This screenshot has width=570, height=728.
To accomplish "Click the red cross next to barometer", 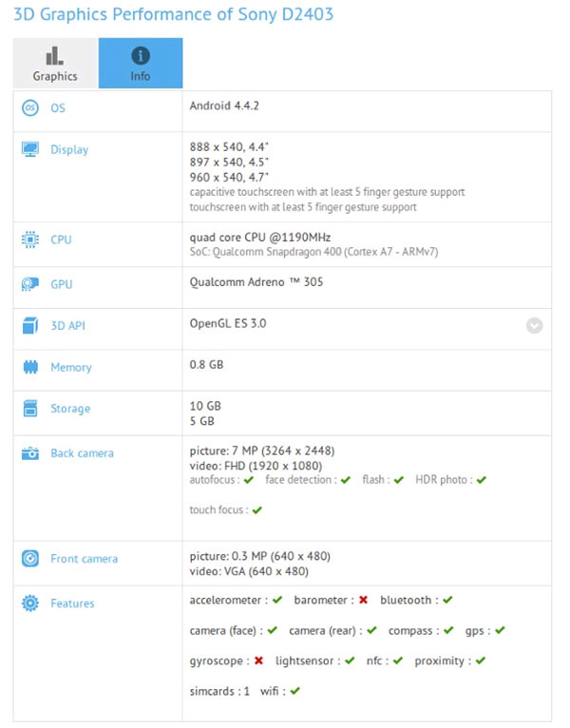I will coord(363,601).
